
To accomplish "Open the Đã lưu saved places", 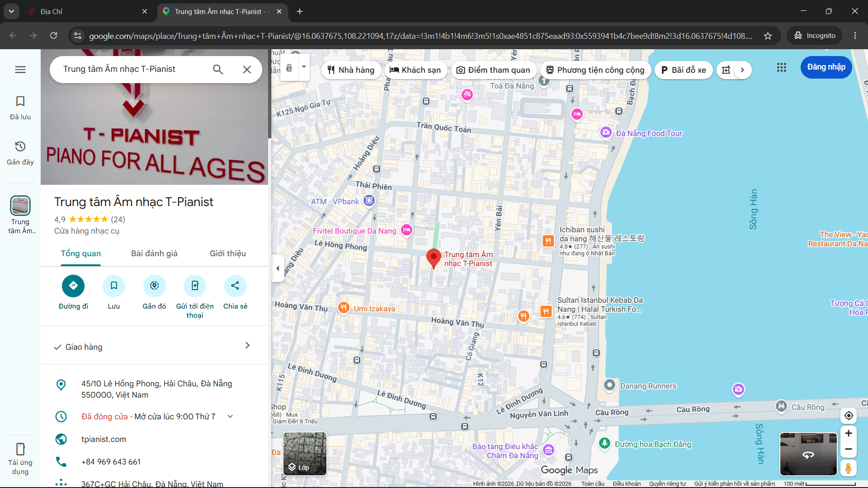I will pos(20,108).
